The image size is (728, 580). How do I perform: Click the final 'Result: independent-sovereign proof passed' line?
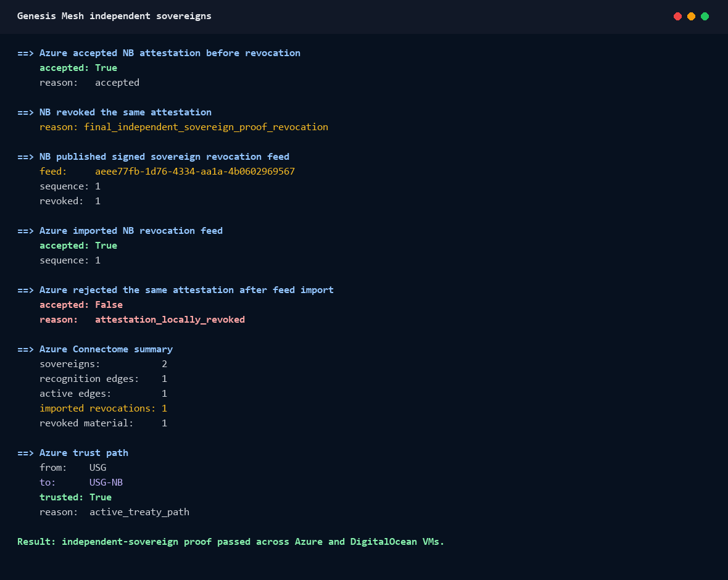(231, 542)
